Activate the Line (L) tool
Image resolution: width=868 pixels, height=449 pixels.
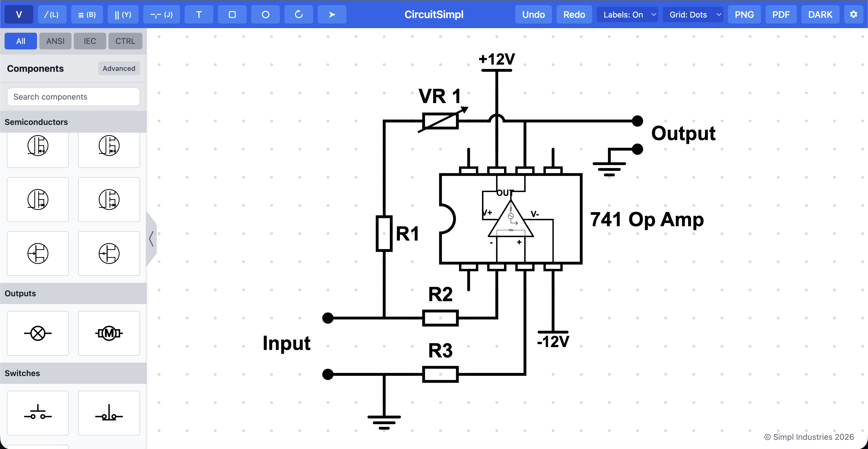[x=52, y=14]
